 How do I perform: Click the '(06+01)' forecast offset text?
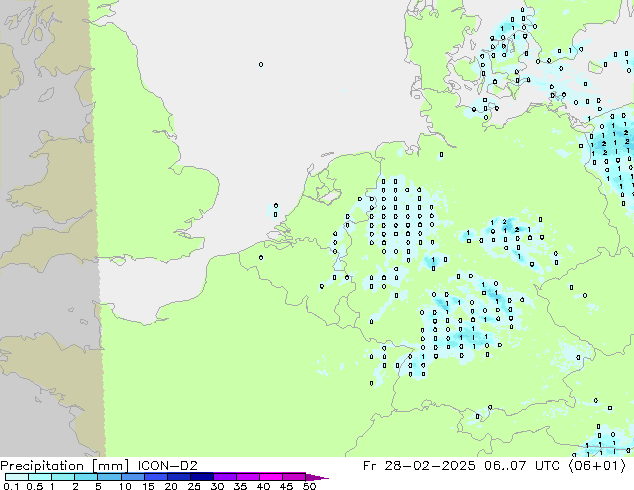(598, 466)
